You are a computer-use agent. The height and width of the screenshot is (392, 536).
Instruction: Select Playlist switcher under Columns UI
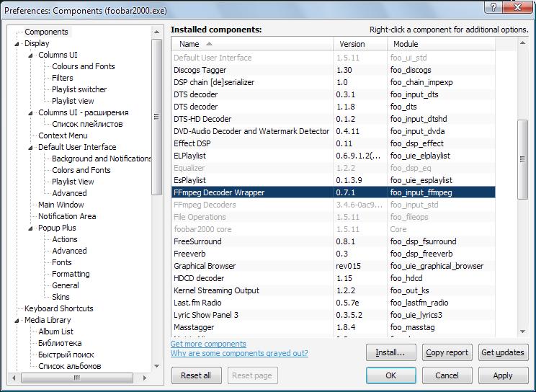point(79,89)
